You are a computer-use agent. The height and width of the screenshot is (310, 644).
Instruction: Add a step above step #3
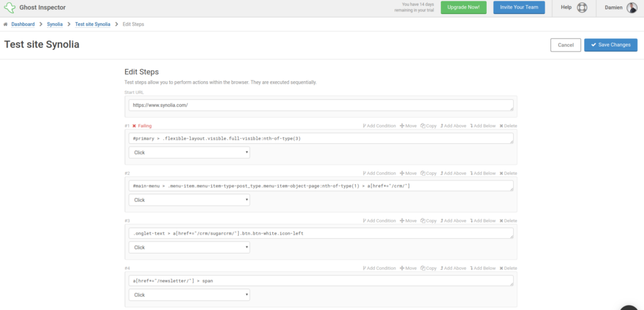click(453, 221)
